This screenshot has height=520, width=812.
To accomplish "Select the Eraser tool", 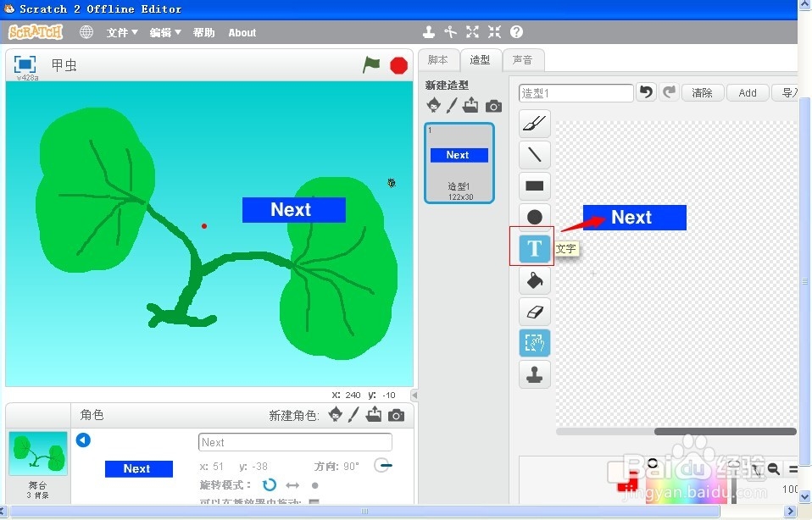I will 535,312.
